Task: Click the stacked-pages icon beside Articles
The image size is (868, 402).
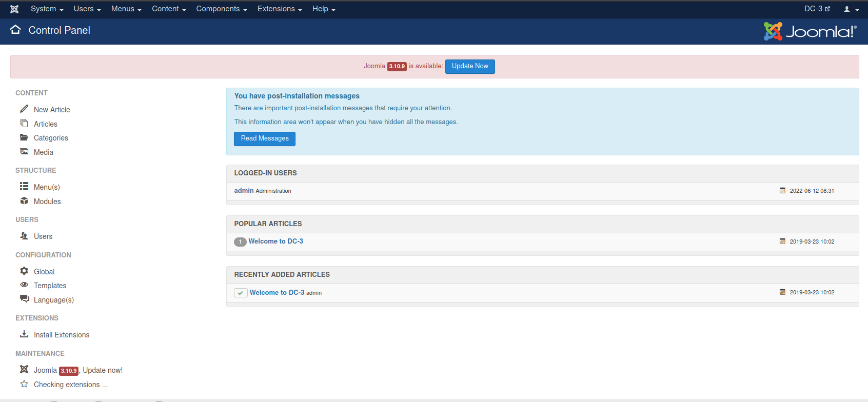Action: [x=24, y=123]
